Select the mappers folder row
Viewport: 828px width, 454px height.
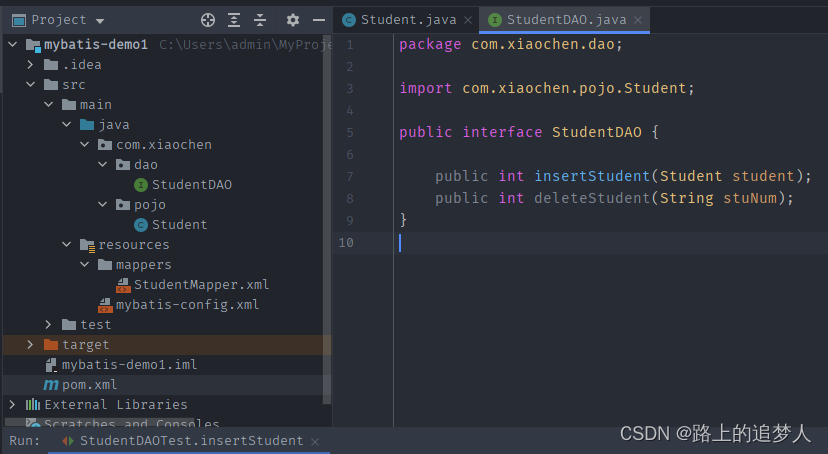pos(164,264)
